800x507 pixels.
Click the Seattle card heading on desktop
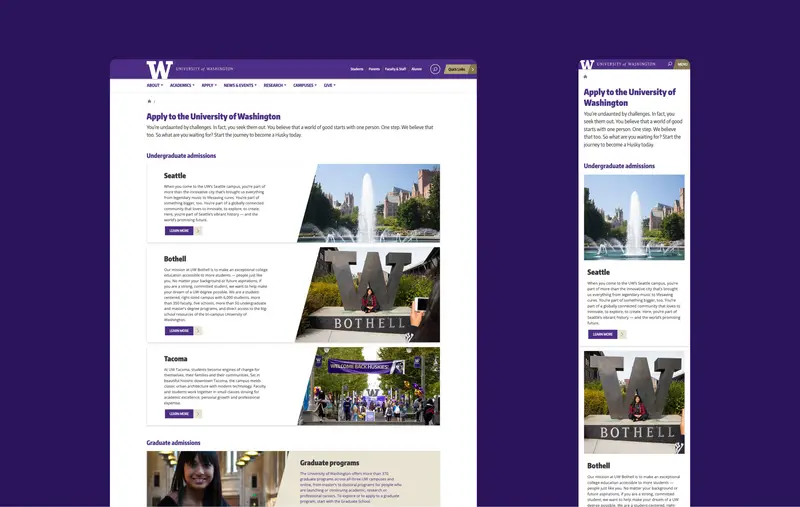tap(175, 175)
